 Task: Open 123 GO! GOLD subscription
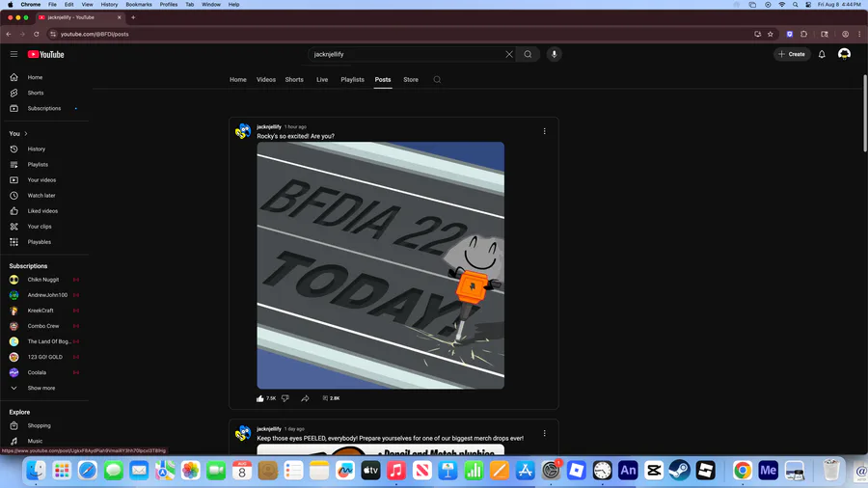(x=44, y=357)
